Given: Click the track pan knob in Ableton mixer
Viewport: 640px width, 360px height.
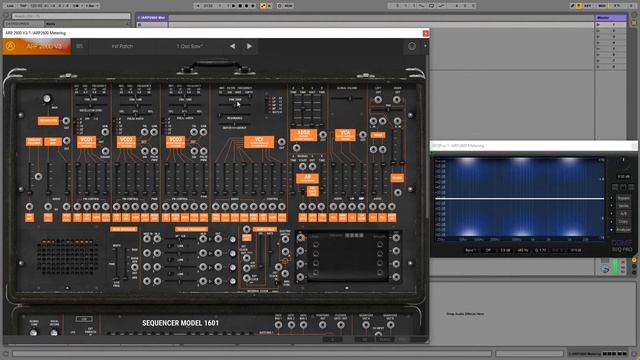Looking at the screenshot, I should point(604,269).
